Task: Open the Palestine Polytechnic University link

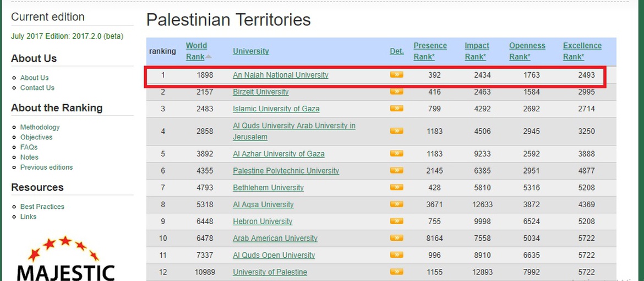Action: [x=286, y=170]
